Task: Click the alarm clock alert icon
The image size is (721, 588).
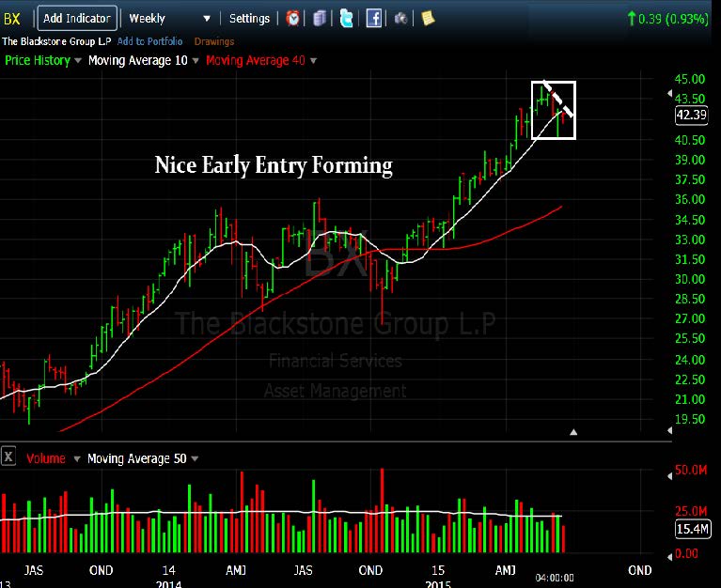Action: pyautogui.click(x=292, y=19)
